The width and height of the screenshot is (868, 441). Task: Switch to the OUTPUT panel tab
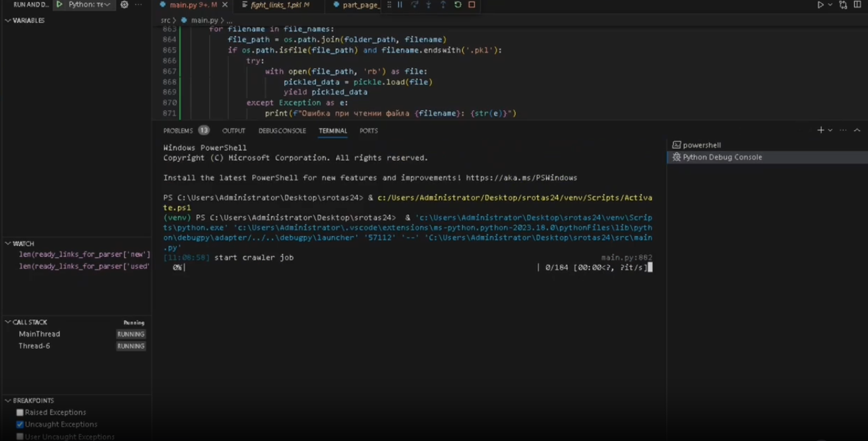click(x=233, y=131)
